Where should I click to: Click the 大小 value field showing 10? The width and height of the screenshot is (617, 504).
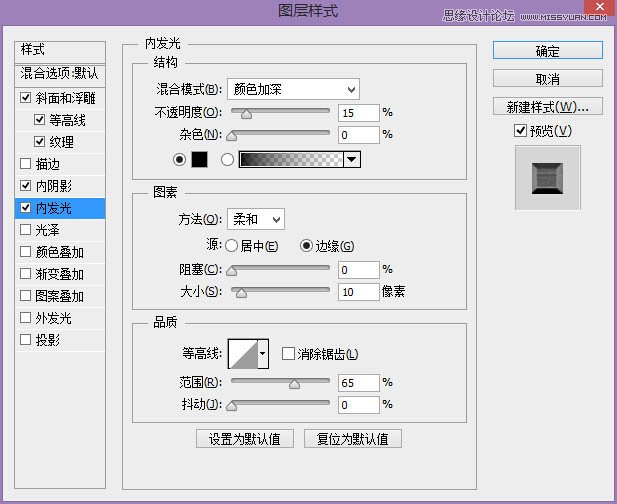click(358, 292)
